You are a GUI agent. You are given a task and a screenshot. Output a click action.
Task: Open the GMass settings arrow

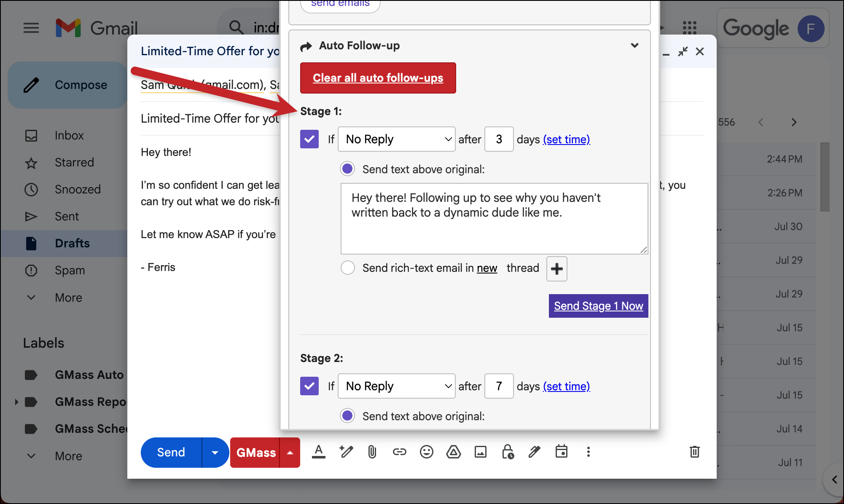pos(290,453)
